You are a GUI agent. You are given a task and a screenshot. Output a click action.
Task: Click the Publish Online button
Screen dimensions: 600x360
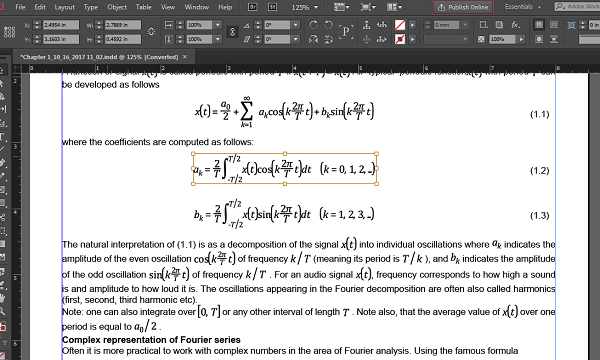463,7
